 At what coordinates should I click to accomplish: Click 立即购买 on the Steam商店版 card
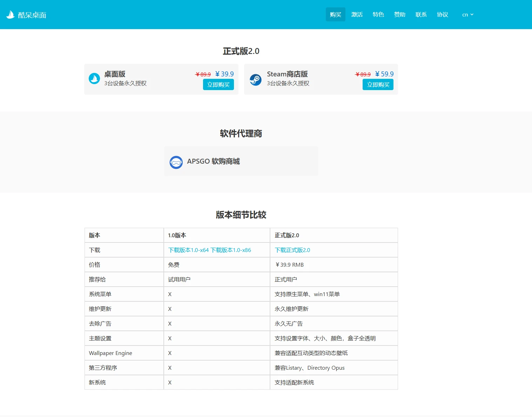point(378,84)
